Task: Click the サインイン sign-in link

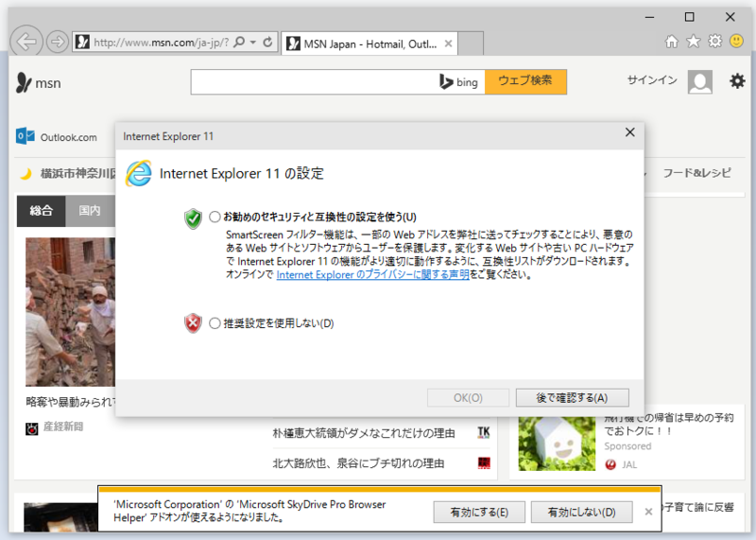Action: click(652, 80)
